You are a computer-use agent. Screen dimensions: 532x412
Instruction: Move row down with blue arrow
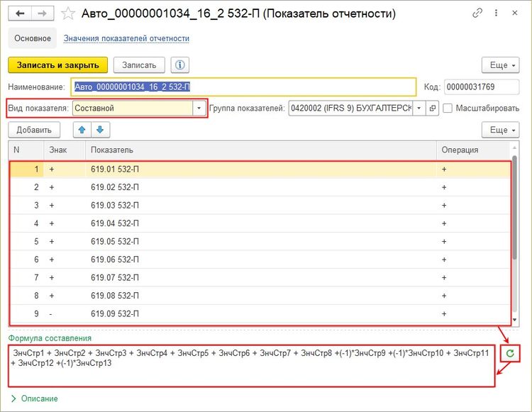pyautogui.click(x=100, y=130)
